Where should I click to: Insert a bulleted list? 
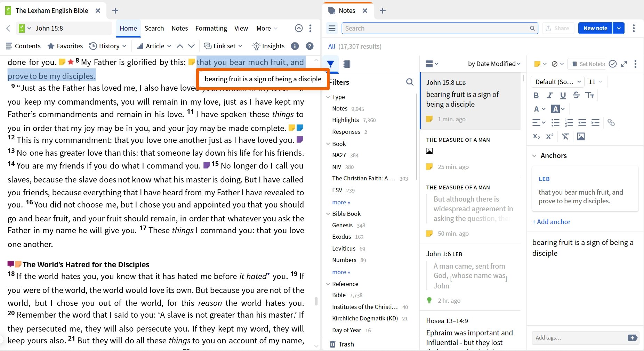(555, 122)
